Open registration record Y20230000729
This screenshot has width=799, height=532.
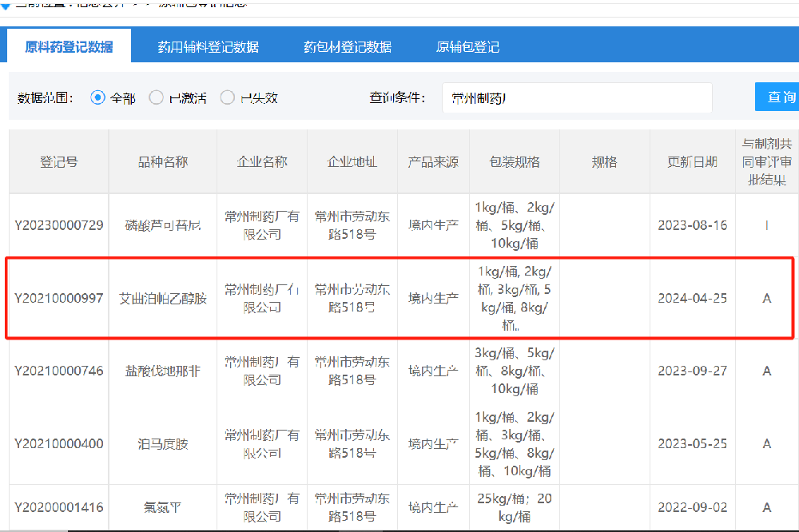58,226
